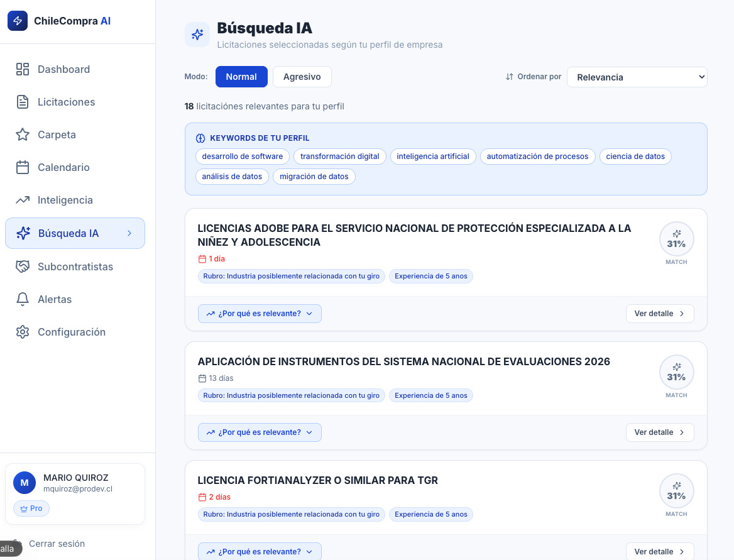Image resolution: width=734 pixels, height=560 pixels.
Task: Open Configuración settings page
Action: (x=75, y=332)
